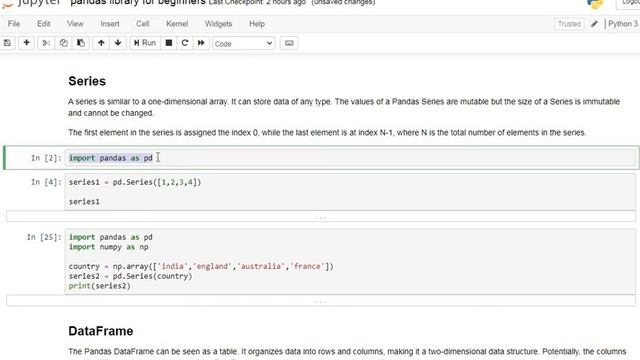Click the paragraph starting 'A series is similar'

(344, 107)
